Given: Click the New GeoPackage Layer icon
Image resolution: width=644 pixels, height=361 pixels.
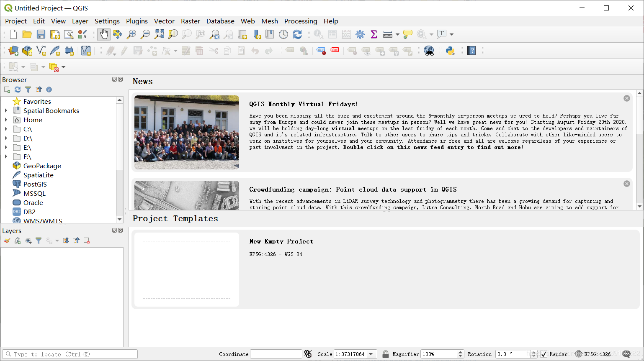Looking at the screenshot, I should coord(27,51).
